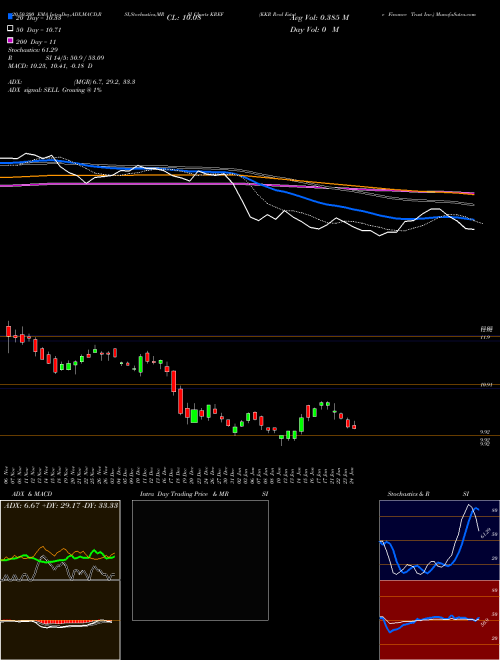
Task: Select the '200 Day = 11' legend text
Action: coord(35,42)
